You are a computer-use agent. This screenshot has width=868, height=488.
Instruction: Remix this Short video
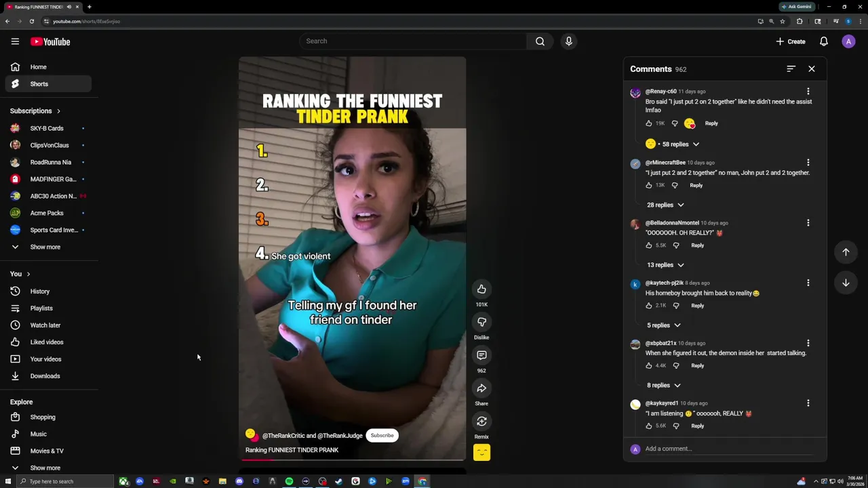(x=481, y=421)
